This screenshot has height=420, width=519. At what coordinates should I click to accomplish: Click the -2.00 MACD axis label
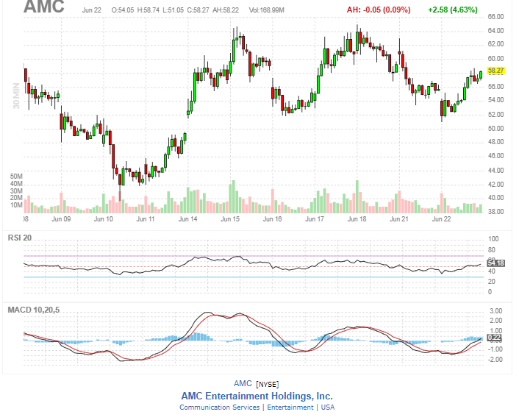(x=495, y=360)
